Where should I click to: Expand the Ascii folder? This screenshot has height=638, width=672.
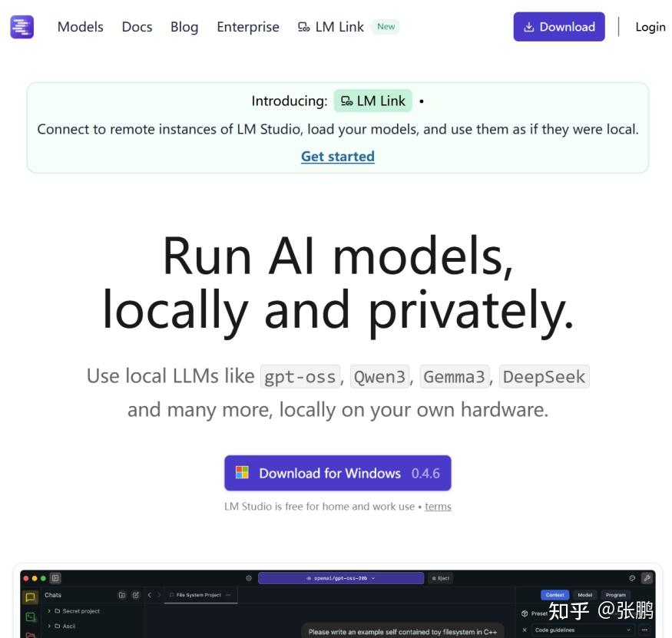61,626
